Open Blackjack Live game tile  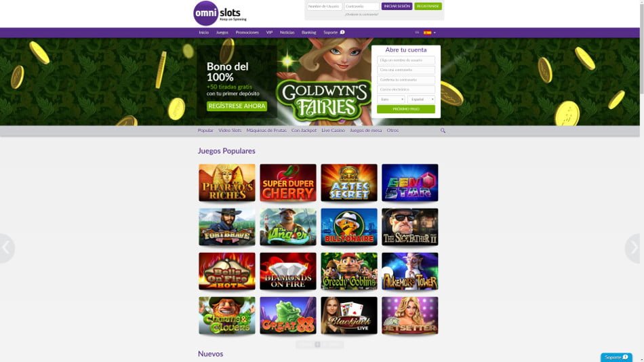pos(348,316)
